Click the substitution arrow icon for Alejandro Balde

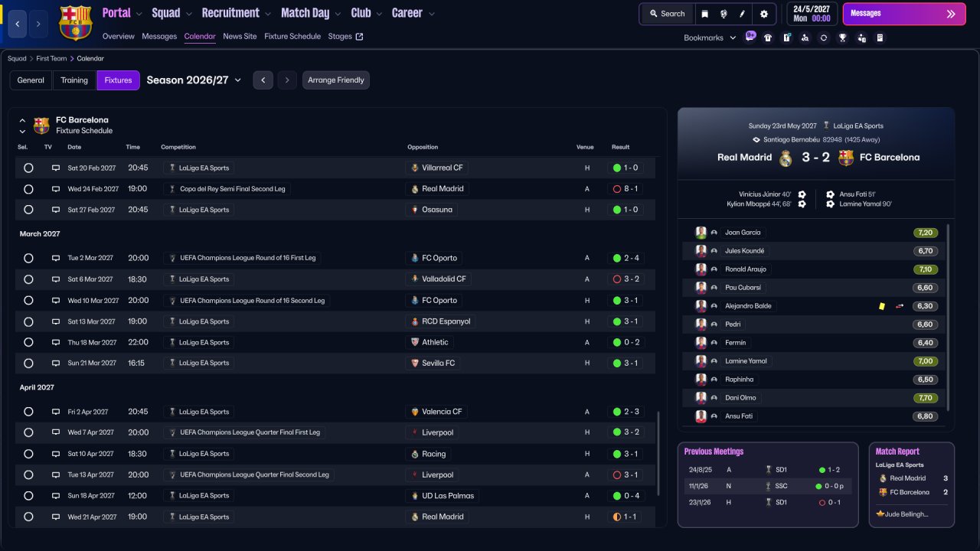(x=900, y=306)
